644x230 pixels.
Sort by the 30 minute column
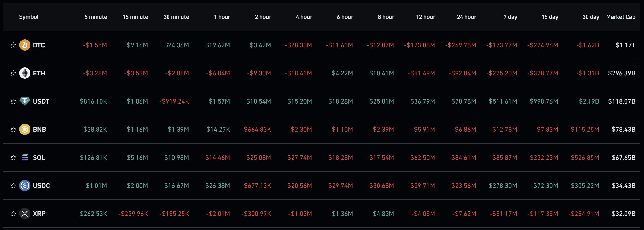tap(176, 17)
